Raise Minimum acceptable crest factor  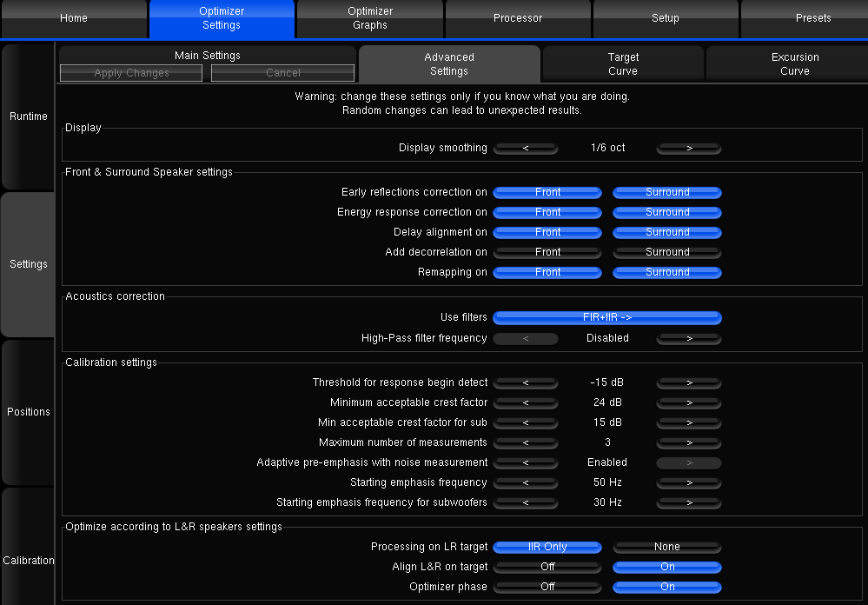coord(689,403)
